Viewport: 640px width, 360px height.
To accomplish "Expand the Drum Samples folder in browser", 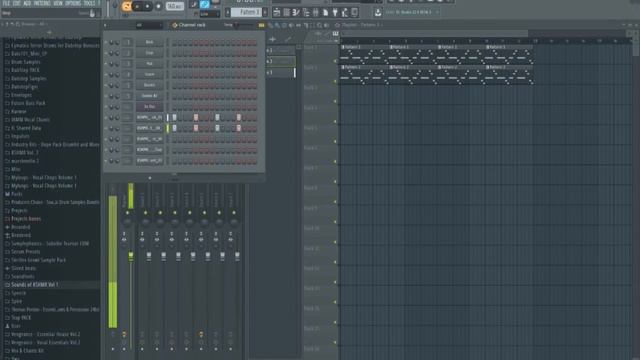I will click(26, 62).
